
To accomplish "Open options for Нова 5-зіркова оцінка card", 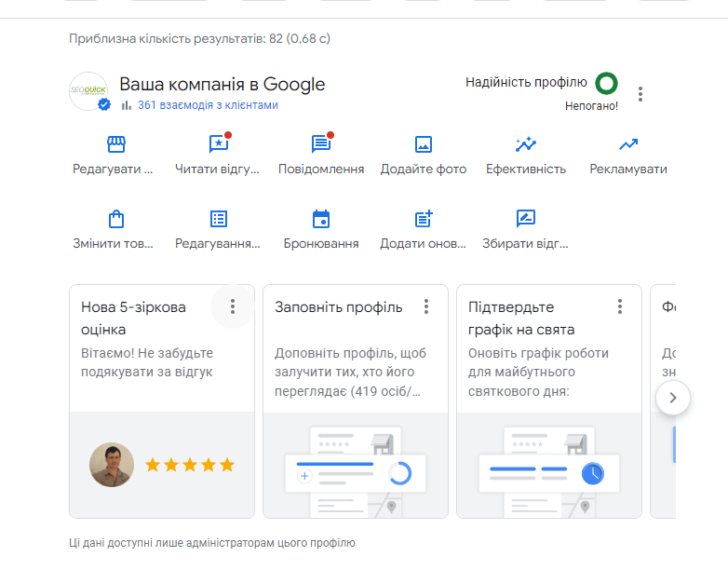I will tap(233, 306).
